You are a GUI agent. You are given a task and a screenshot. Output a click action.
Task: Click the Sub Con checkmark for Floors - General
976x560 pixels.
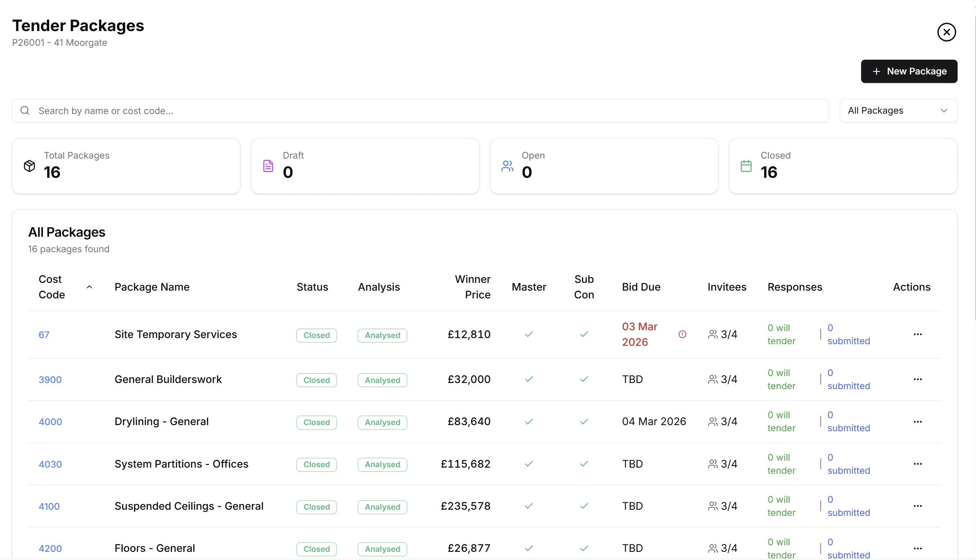[583, 548]
